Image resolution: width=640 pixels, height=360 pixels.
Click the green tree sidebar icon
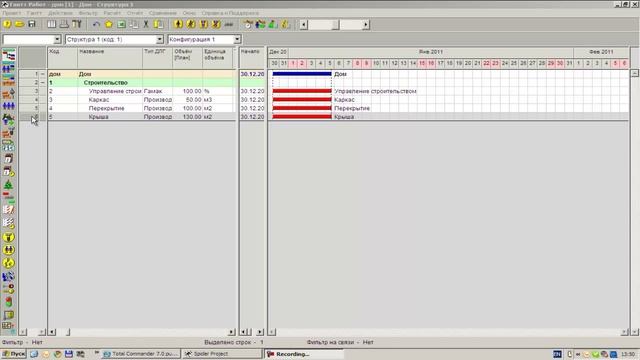(x=9, y=184)
